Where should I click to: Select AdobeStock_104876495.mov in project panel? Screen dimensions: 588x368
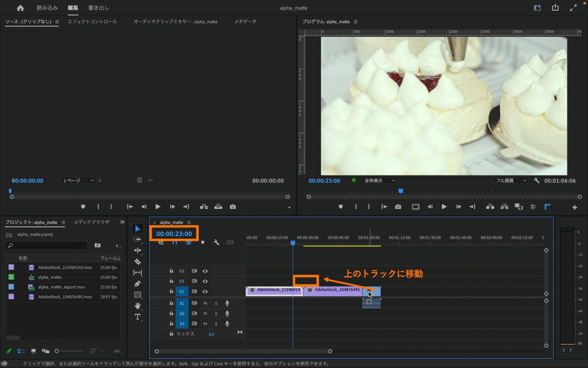pos(65,297)
